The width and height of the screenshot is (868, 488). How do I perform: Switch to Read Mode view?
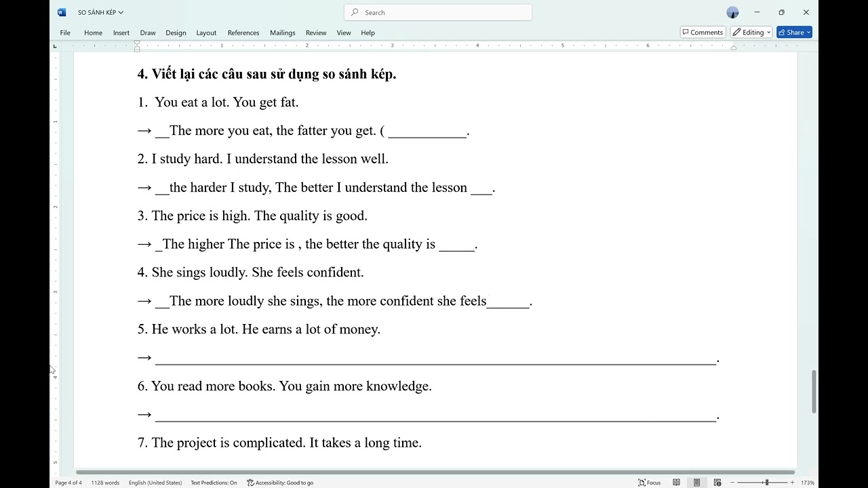676,483
